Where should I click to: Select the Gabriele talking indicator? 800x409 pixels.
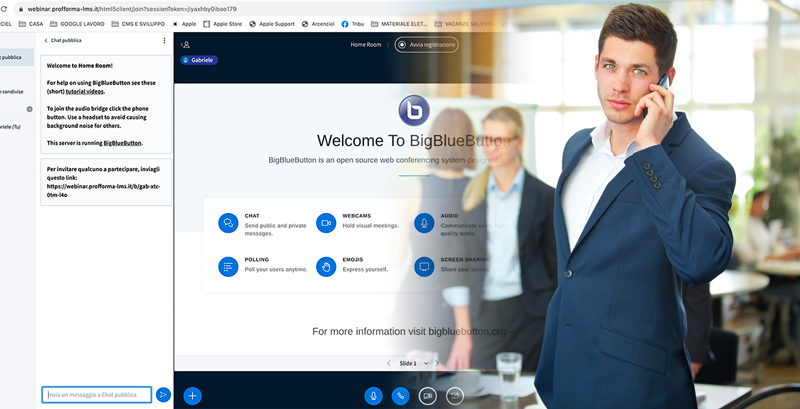199,60
